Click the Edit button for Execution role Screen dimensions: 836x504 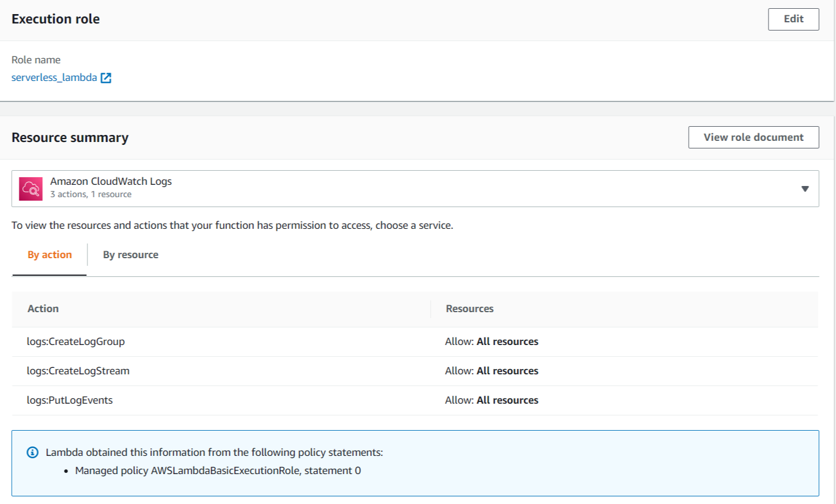pyautogui.click(x=793, y=19)
